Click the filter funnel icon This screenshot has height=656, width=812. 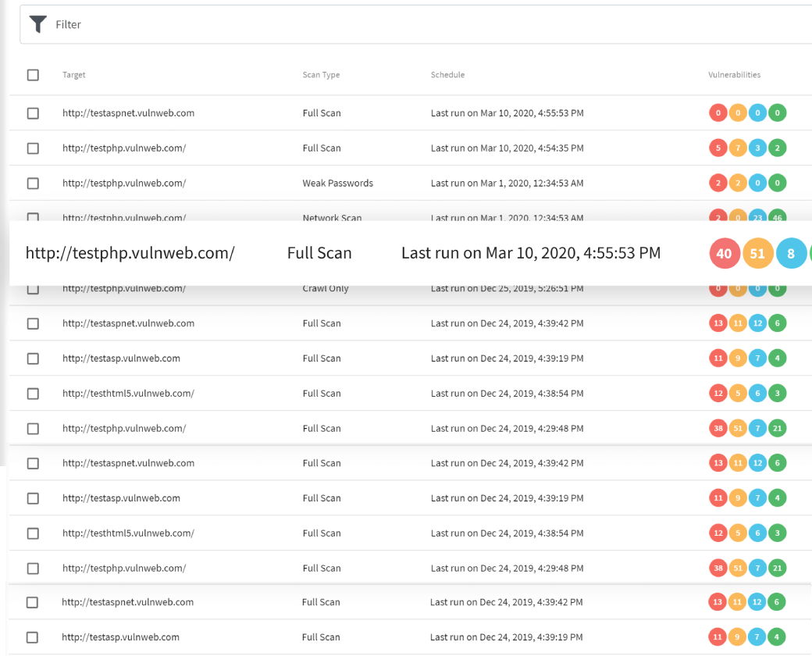pos(37,24)
